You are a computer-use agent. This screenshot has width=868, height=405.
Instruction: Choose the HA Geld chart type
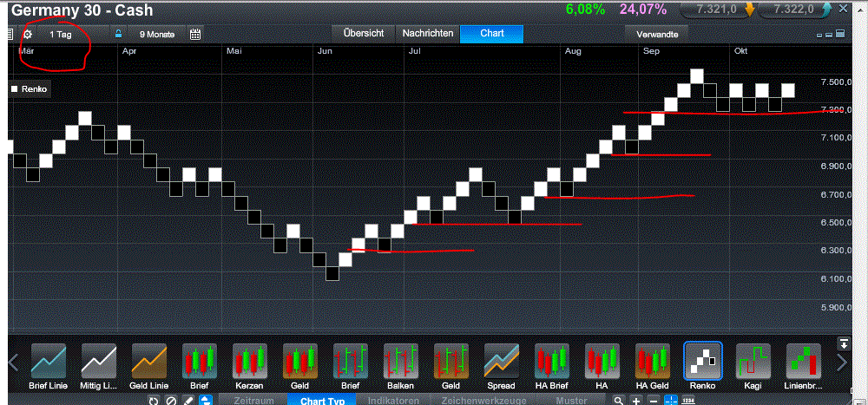pos(653,360)
